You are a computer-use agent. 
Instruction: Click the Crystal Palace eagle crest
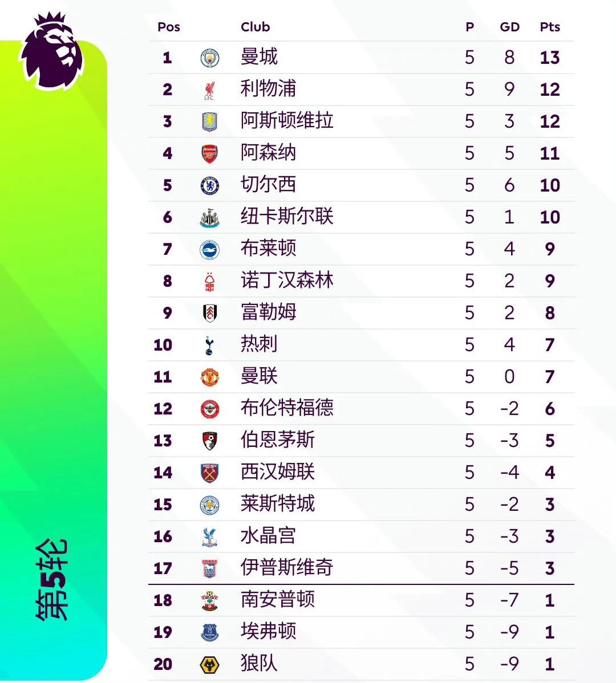pyautogui.click(x=209, y=537)
